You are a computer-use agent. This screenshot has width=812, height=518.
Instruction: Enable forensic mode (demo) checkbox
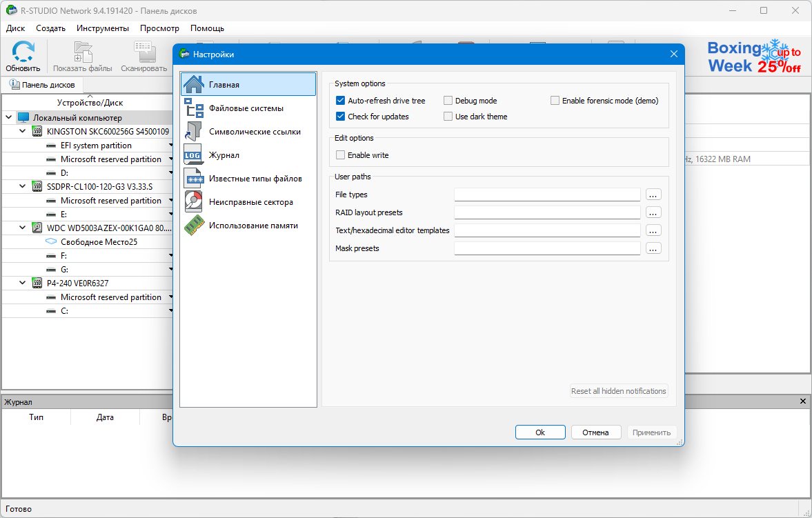point(555,101)
